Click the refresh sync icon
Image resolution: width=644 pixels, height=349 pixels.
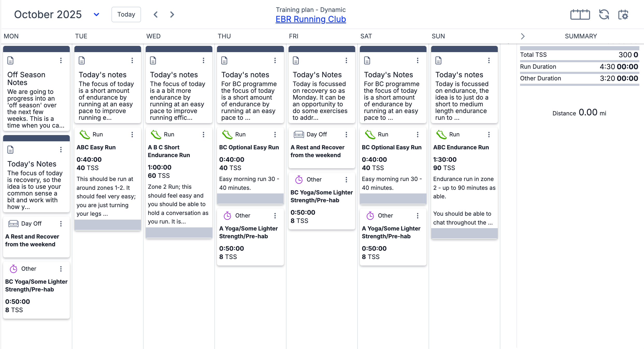coord(604,15)
